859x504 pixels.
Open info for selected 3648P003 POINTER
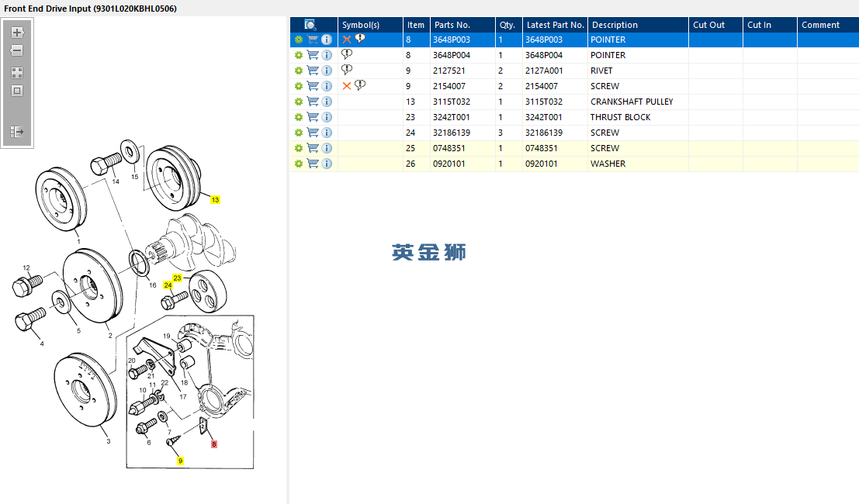327,40
